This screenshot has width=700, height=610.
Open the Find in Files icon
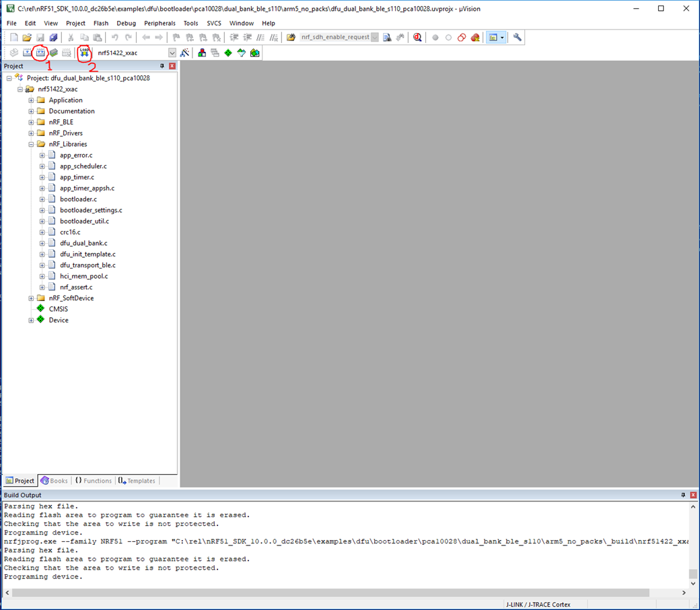coord(291,38)
